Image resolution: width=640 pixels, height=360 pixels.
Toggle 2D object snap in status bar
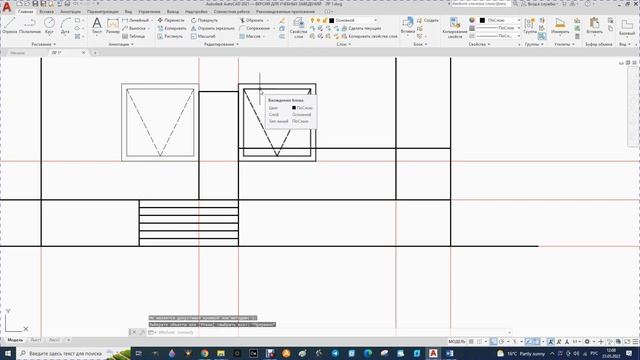pyautogui.click(x=536, y=342)
